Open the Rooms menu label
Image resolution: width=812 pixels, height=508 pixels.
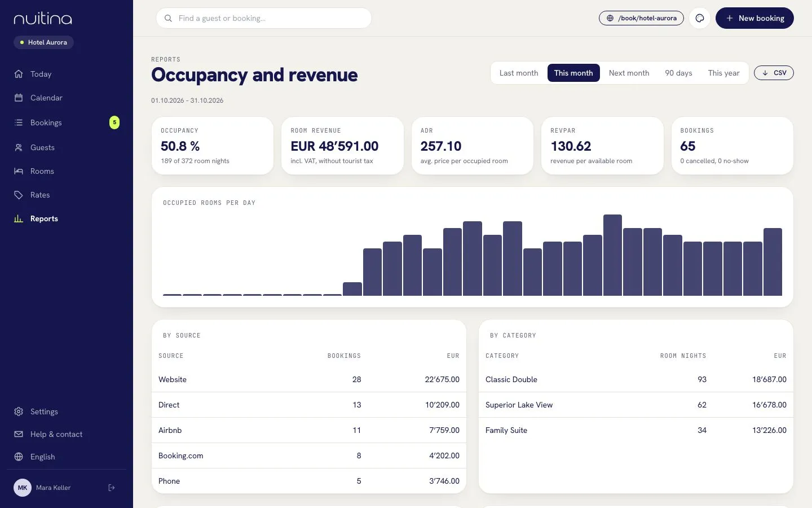[42, 171]
